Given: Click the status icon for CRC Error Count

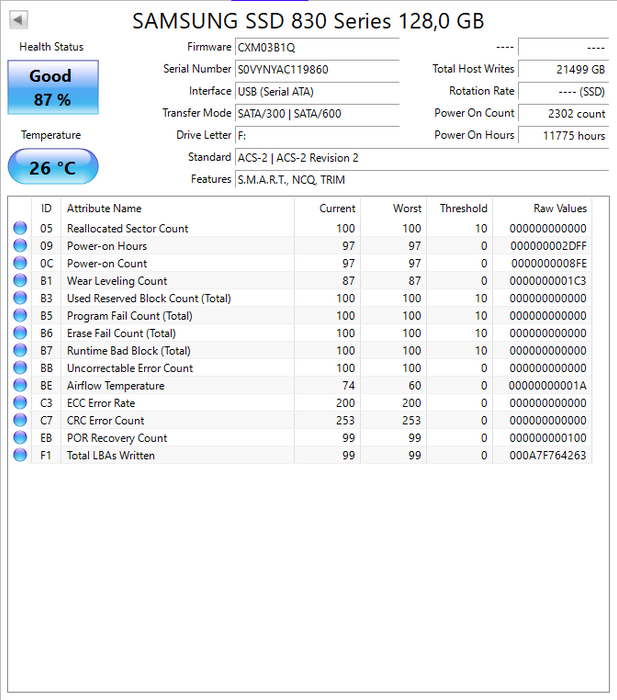Looking at the screenshot, I should [x=20, y=421].
